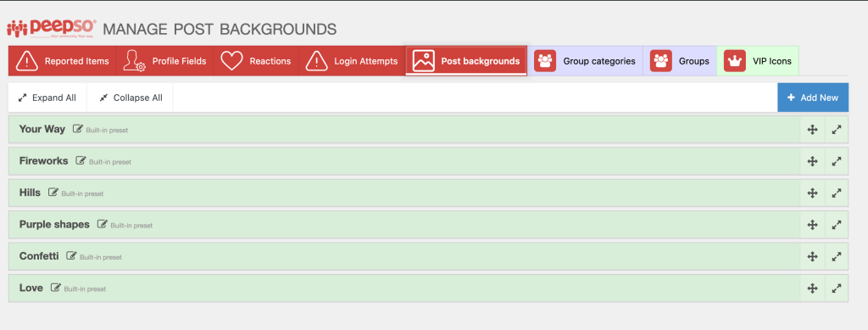The image size is (868, 330).
Task: Click the edit icon beside Confetti
Action: [x=71, y=256]
